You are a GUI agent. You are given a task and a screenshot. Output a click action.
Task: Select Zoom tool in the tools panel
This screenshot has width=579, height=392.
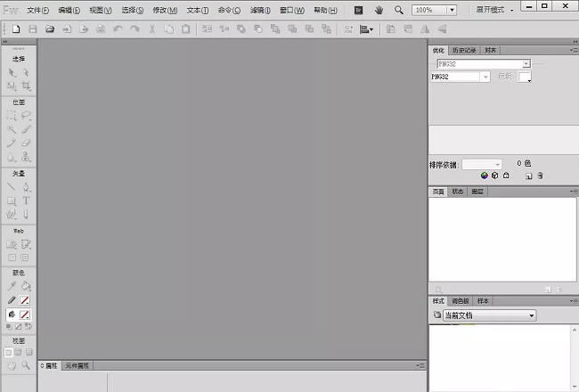pyautogui.click(x=26, y=365)
